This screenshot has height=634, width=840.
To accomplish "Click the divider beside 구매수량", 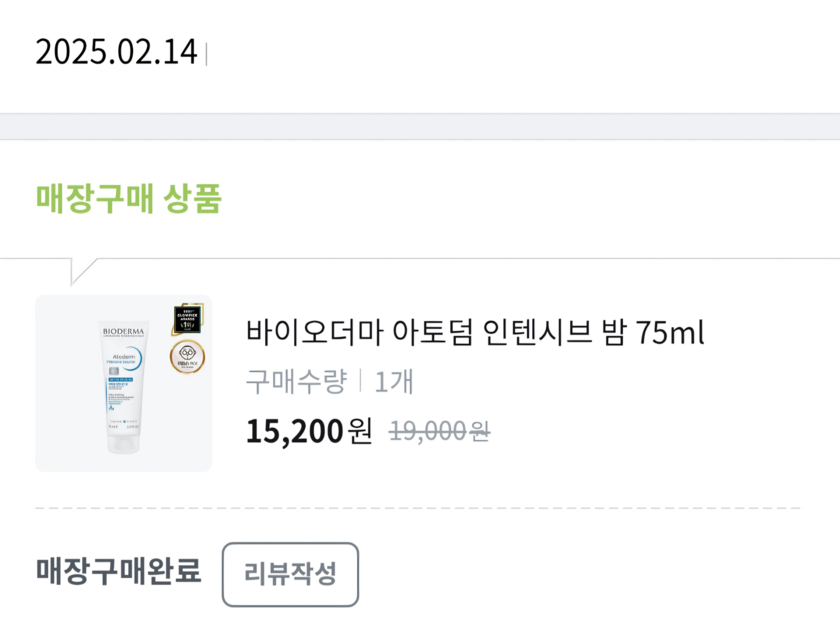I will point(360,381).
